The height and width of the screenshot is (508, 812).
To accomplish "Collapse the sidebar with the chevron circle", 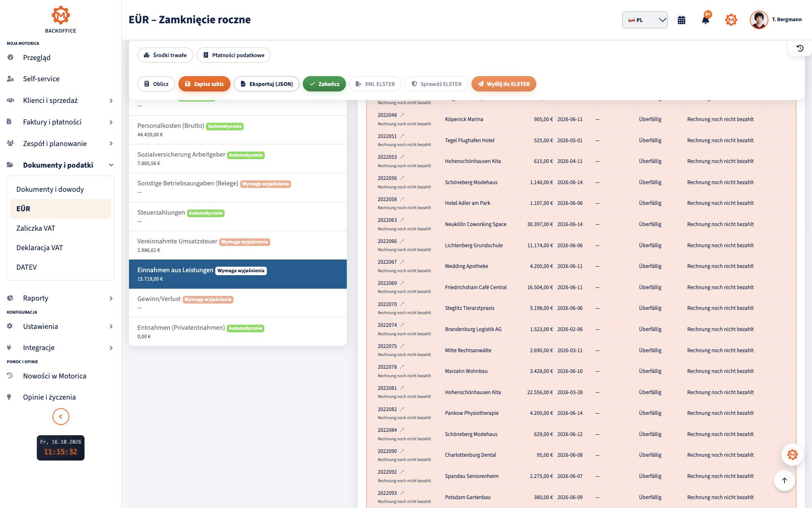I will (60, 417).
